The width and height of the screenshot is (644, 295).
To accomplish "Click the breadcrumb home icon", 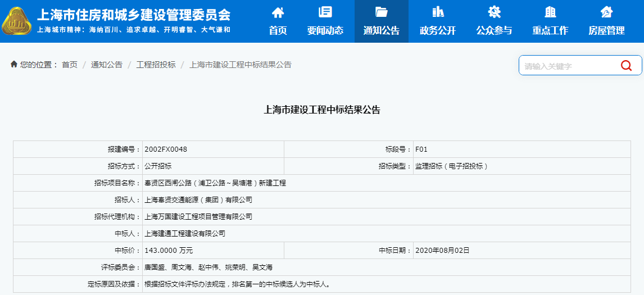I will [14, 65].
